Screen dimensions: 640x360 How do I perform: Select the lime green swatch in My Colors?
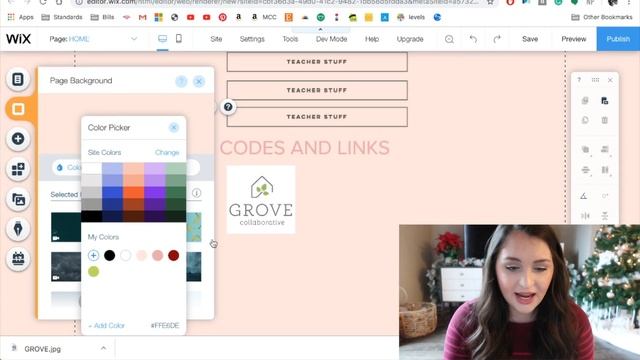click(x=93, y=271)
